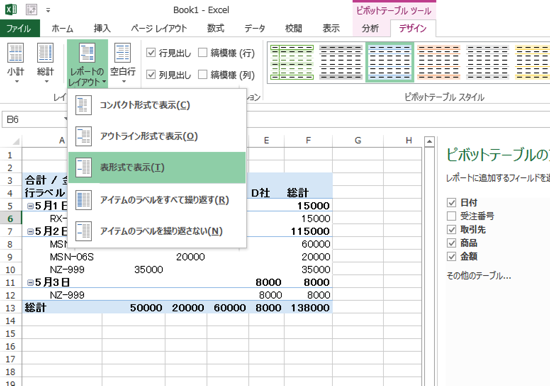Click the tabular form layout icon
The image size is (550, 386).
point(83,167)
